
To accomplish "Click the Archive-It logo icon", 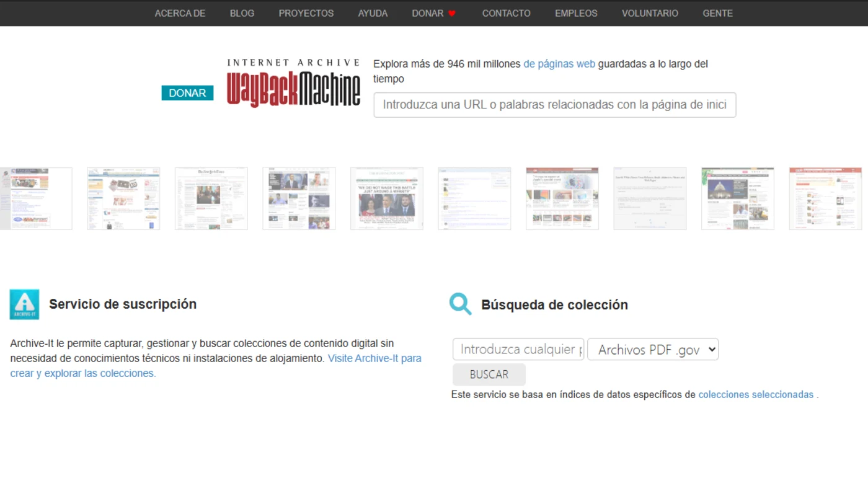I will click(24, 304).
